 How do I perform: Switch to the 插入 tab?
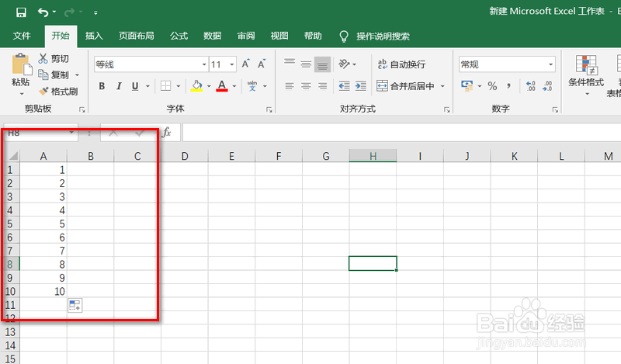click(x=94, y=36)
